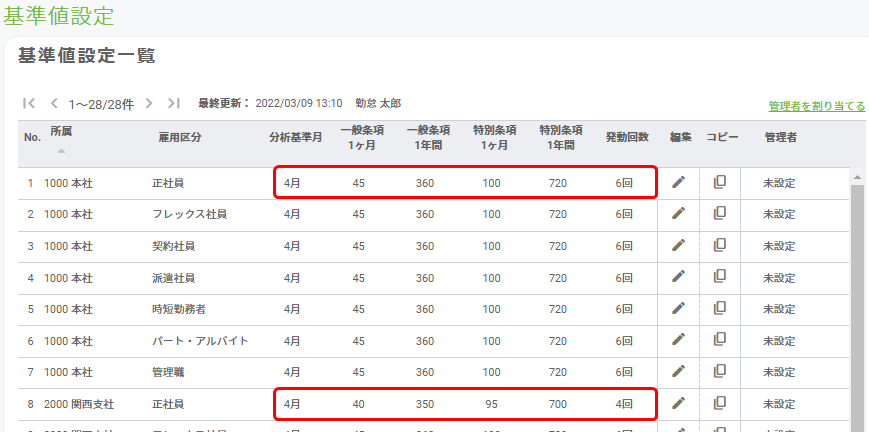Click edit pencil for パート・アルバイト
Screen dimensions: 869x432
678,340
